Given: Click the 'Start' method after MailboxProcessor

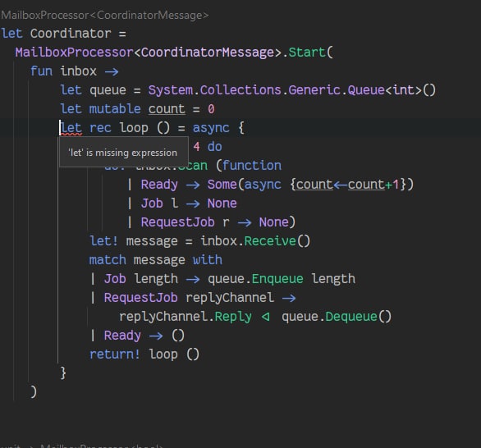Looking at the screenshot, I should click(307, 53).
